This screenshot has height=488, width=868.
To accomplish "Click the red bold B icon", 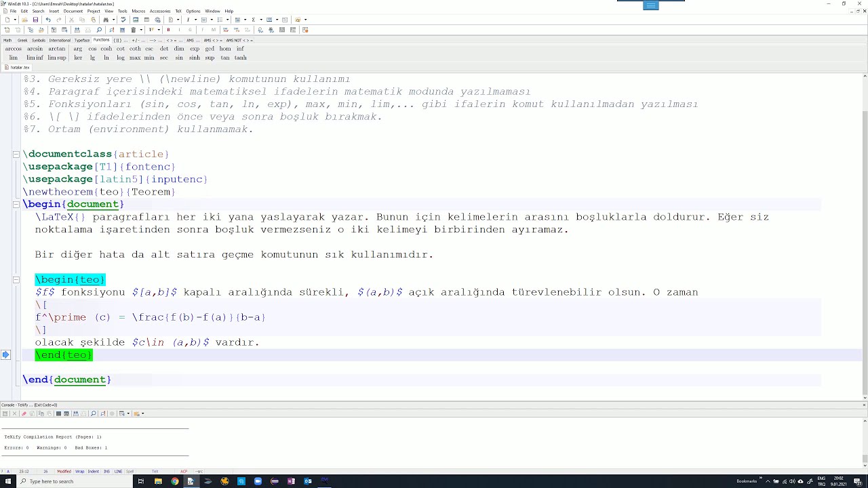I will (x=168, y=30).
